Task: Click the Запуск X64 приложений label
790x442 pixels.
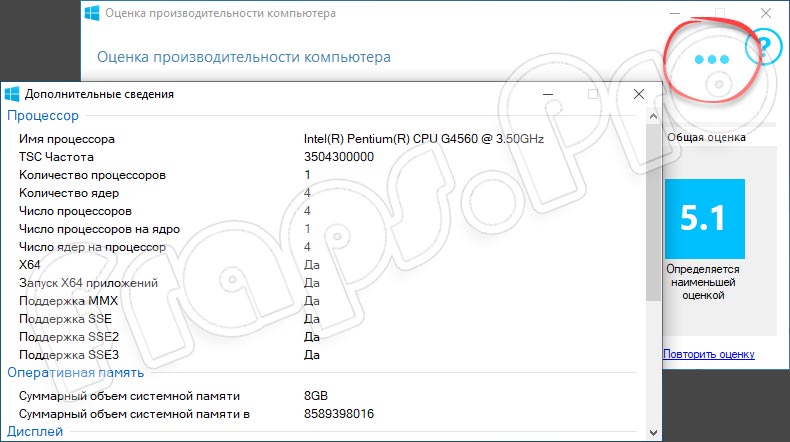Action: [88, 283]
